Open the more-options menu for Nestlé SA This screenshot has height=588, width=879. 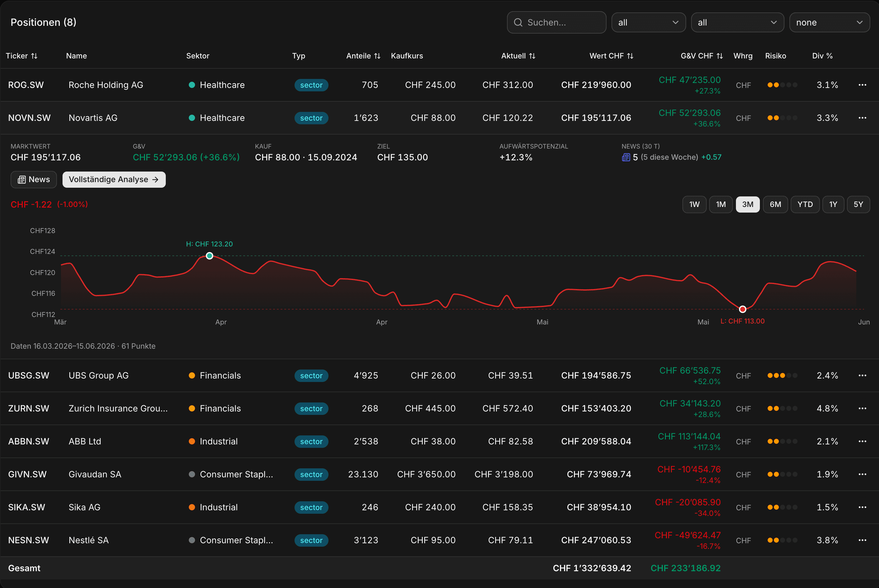(862, 540)
